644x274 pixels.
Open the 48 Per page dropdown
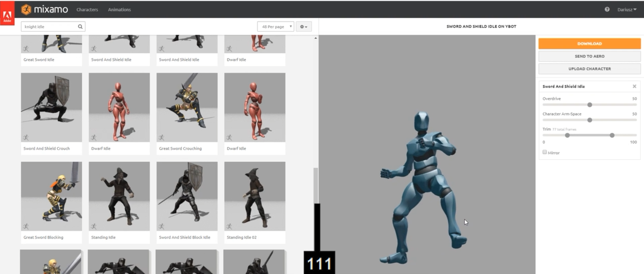(276, 26)
